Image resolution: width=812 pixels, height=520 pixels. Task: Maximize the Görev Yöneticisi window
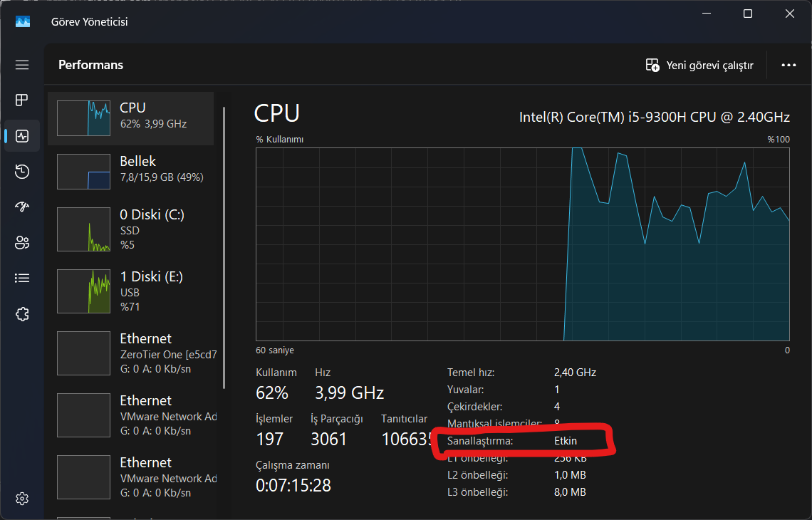(x=748, y=14)
